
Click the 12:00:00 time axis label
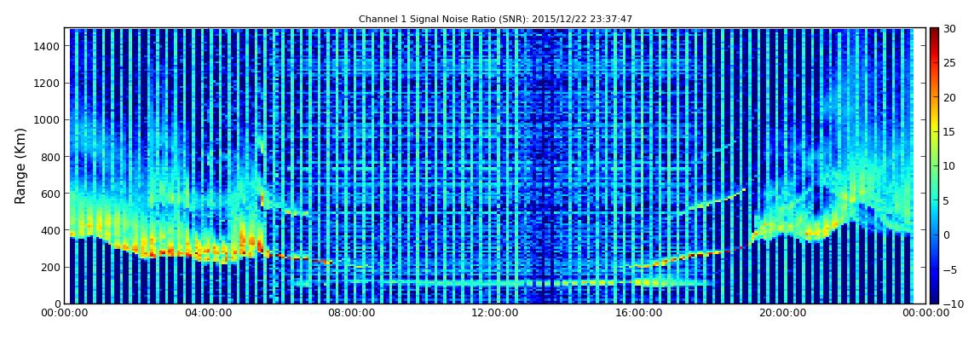tap(495, 314)
